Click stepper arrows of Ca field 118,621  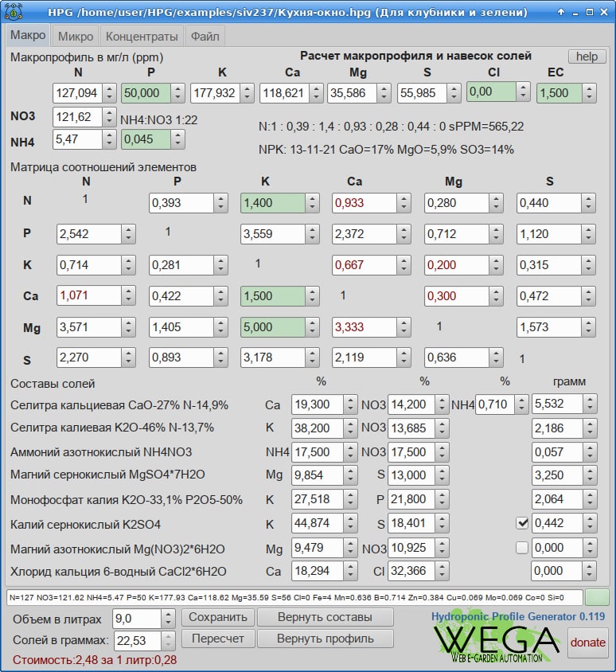[316, 93]
